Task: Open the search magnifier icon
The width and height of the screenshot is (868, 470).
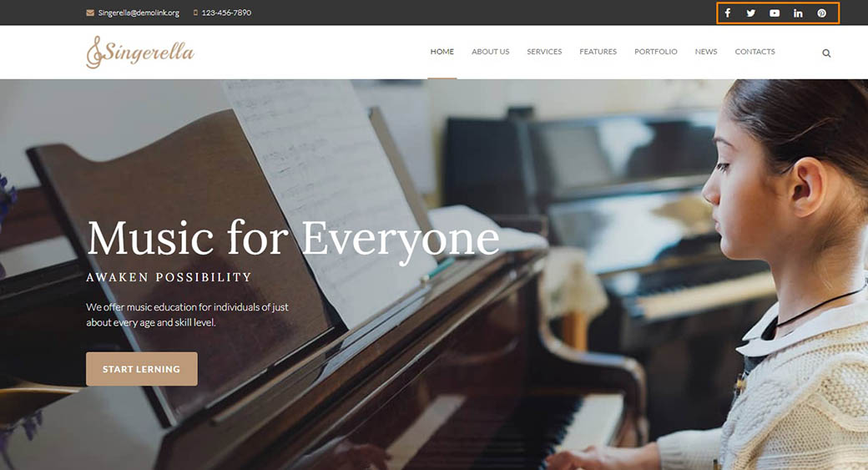Action: 826,53
